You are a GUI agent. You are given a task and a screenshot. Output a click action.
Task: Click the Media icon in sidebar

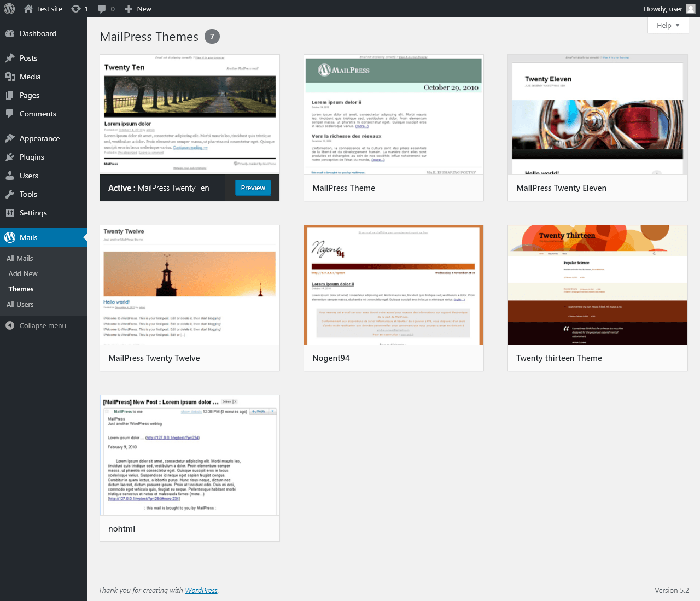click(10, 77)
